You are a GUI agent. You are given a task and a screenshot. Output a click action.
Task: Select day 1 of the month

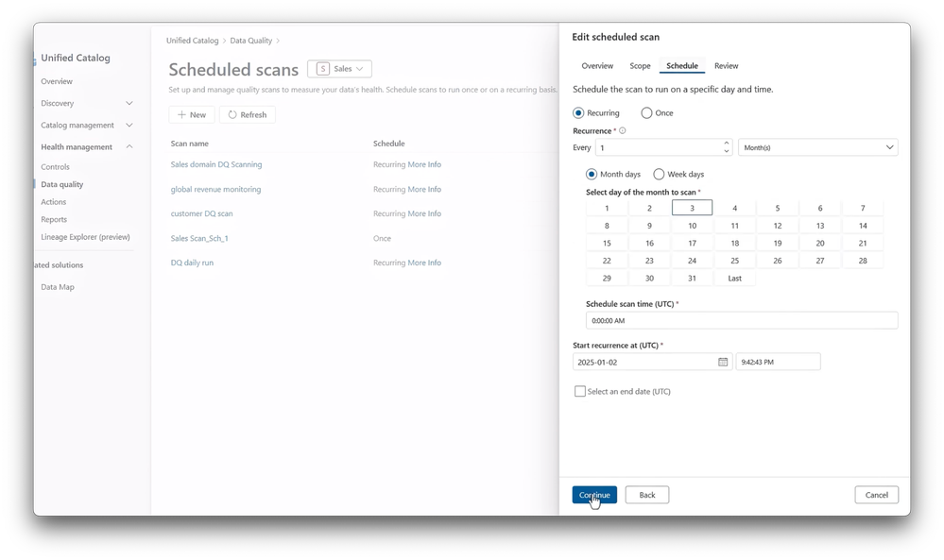click(x=607, y=208)
